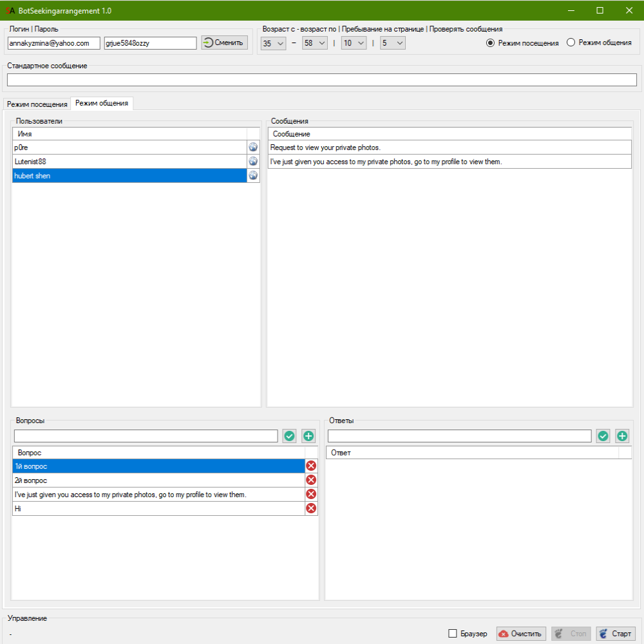The height and width of the screenshot is (644, 644).
Task: Confirm question with green checkmark in Вопросы
Action: (x=290, y=436)
